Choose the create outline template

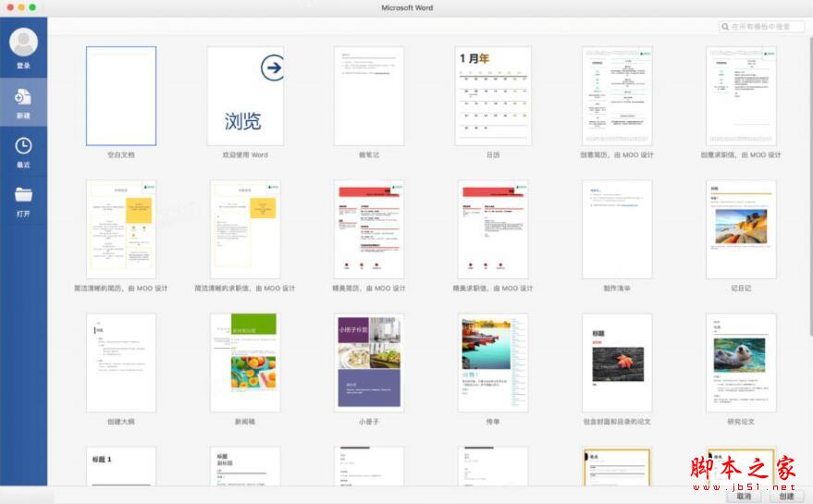click(x=121, y=363)
